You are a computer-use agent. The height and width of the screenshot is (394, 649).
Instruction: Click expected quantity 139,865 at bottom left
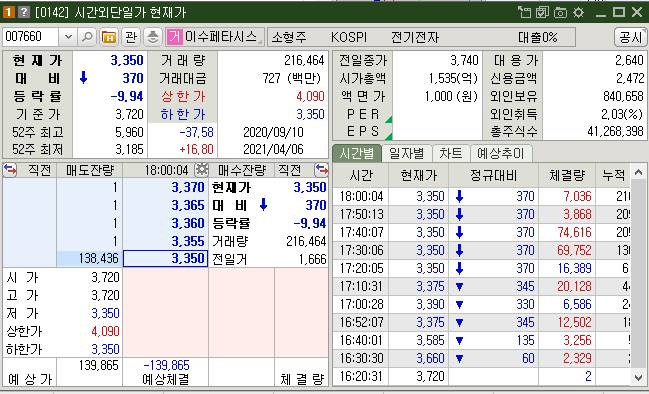(x=98, y=365)
